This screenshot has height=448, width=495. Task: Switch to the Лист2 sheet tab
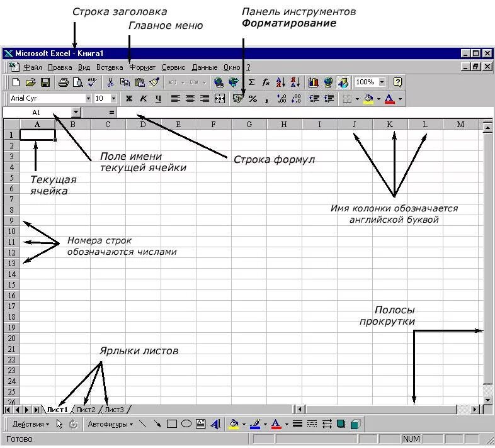click(x=86, y=410)
